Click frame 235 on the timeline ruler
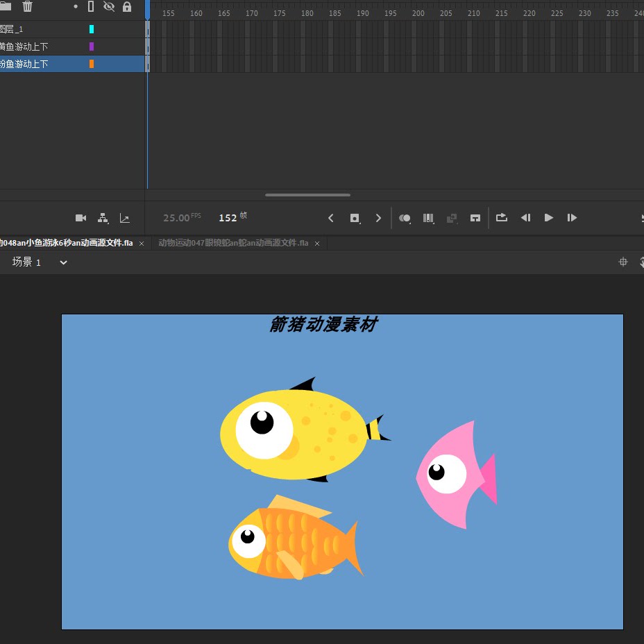Image resolution: width=644 pixels, height=644 pixels. pos(612,13)
